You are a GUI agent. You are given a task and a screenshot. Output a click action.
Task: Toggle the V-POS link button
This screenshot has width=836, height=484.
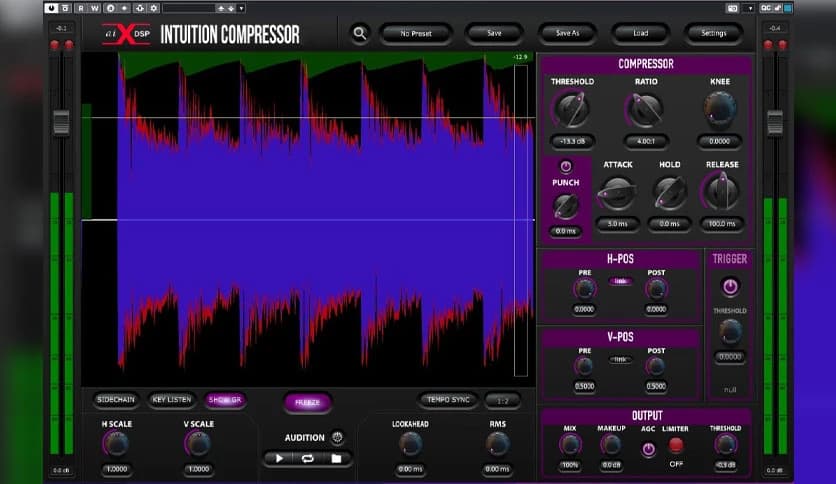pyautogui.click(x=620, y=360)
